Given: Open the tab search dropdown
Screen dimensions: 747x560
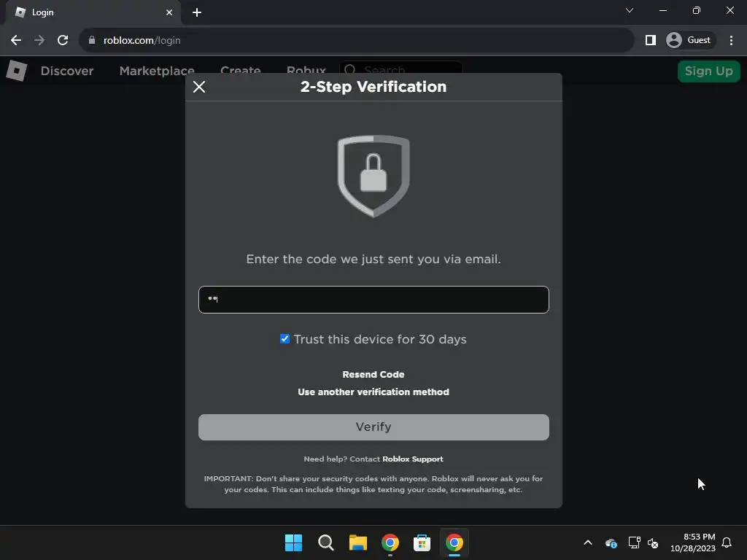Looking at the screenshot, I should point(630,10).
